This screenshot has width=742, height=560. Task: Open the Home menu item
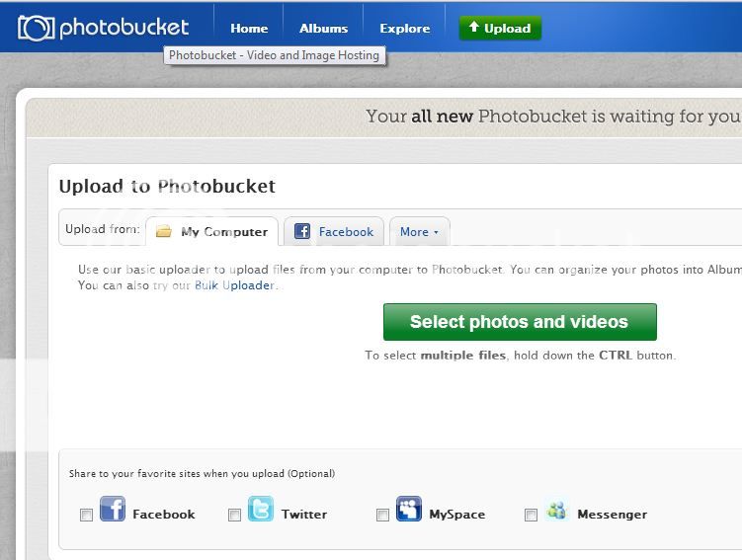(249, 29)
